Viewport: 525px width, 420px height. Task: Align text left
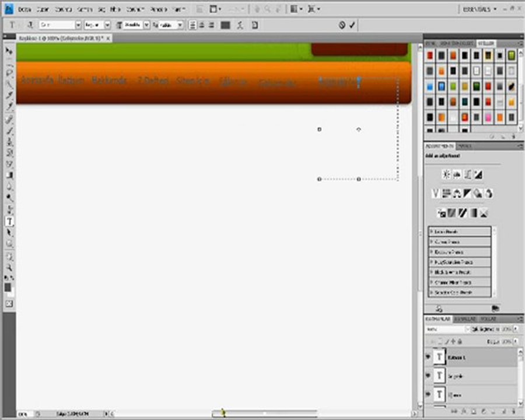(x=192, y=25)
